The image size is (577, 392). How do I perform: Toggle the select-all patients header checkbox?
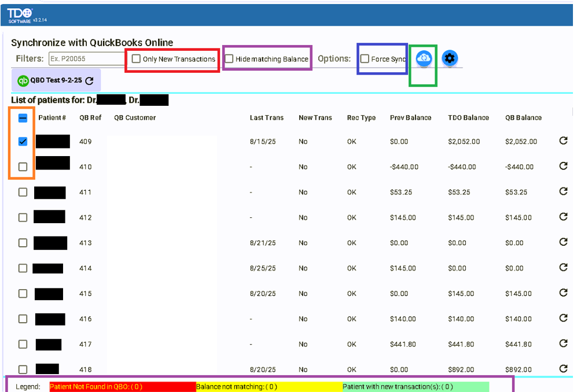[23, 118]
